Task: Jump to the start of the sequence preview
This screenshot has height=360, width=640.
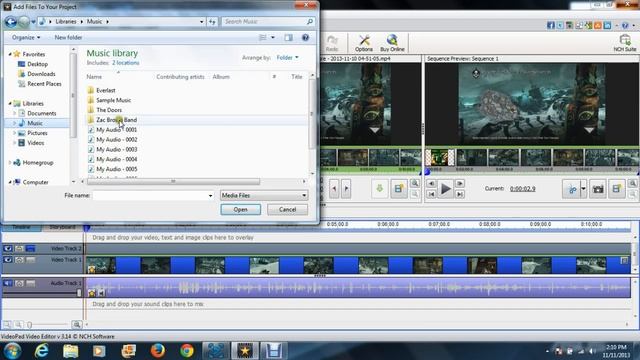Action: pos(431,195)
